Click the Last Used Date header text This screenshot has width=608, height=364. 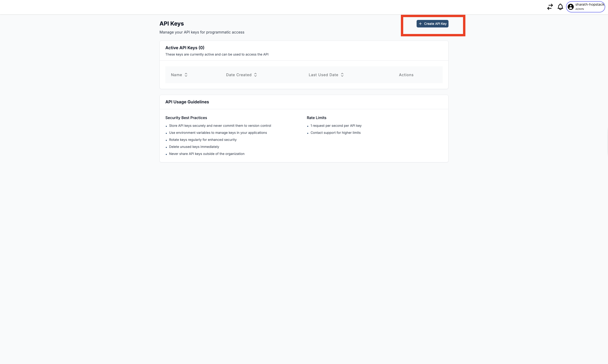(x=323, y=75)
